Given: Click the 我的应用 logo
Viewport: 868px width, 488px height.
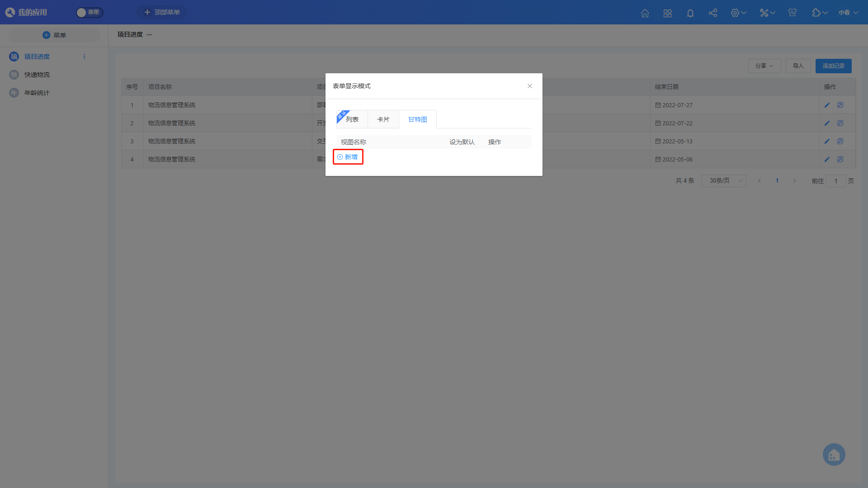Looking at the screenshot, I should [26, 12].
